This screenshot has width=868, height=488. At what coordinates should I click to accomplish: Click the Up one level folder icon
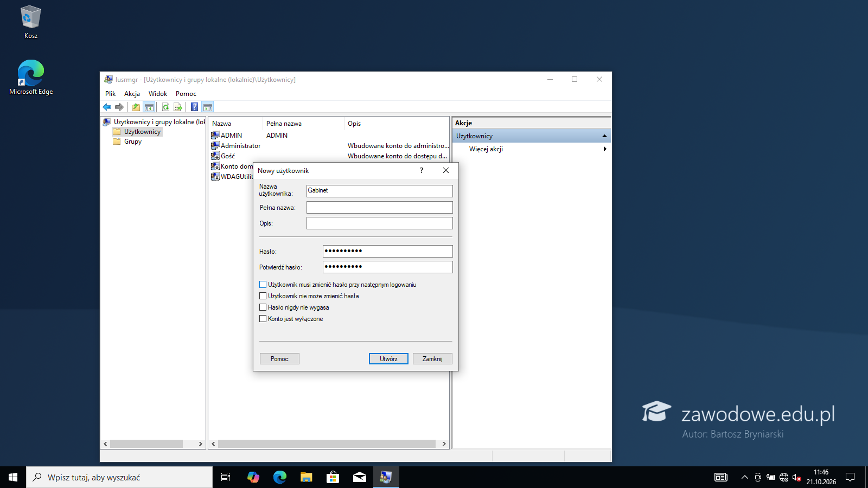136,107
